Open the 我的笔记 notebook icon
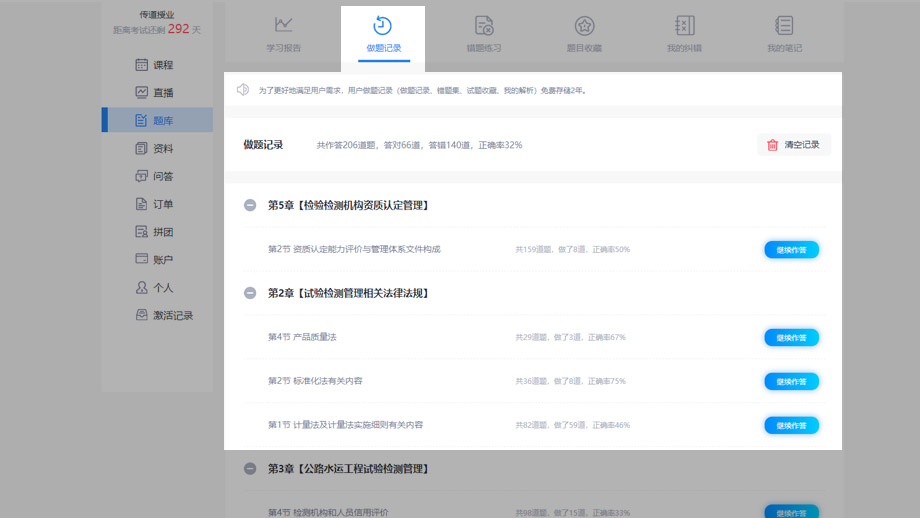This screenshot has width=920, height=518. click(x=784, y=26)
